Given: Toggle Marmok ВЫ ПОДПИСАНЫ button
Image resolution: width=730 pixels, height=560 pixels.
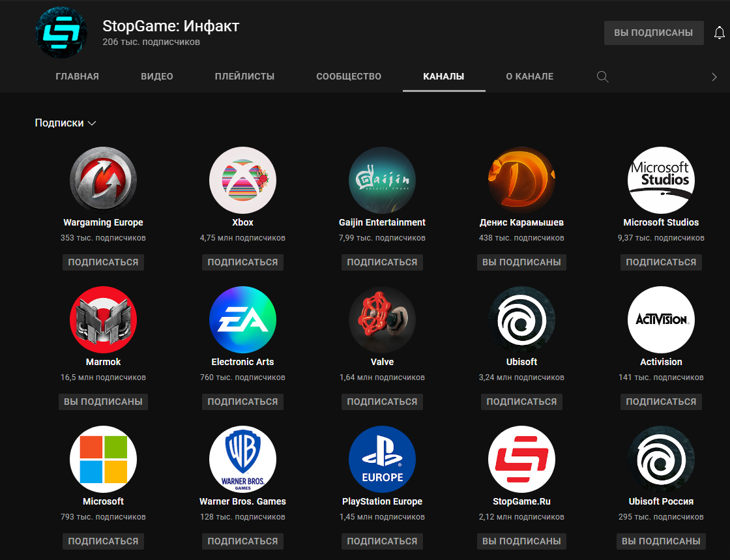Looking at the screenshot, I should point(103,402).
